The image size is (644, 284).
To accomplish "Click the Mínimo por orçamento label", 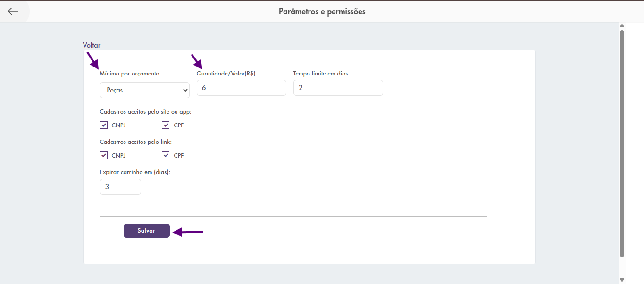I will pyautogui.click(x=129, y=74).
